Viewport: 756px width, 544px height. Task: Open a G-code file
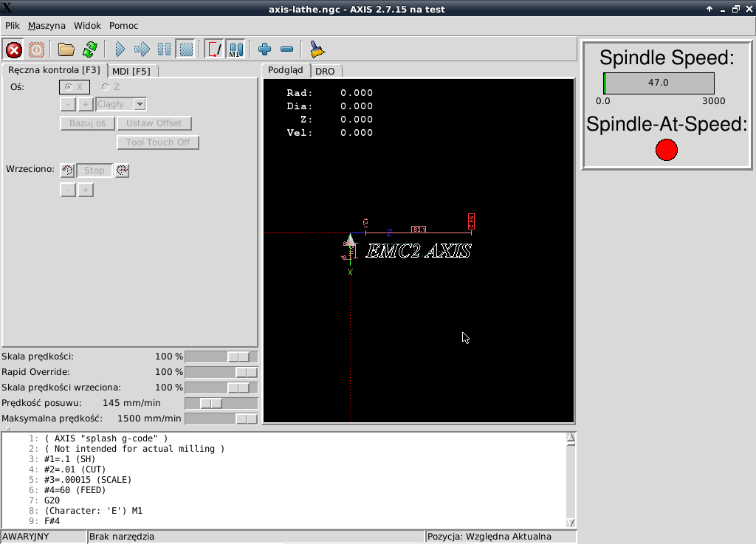point(66,49)
